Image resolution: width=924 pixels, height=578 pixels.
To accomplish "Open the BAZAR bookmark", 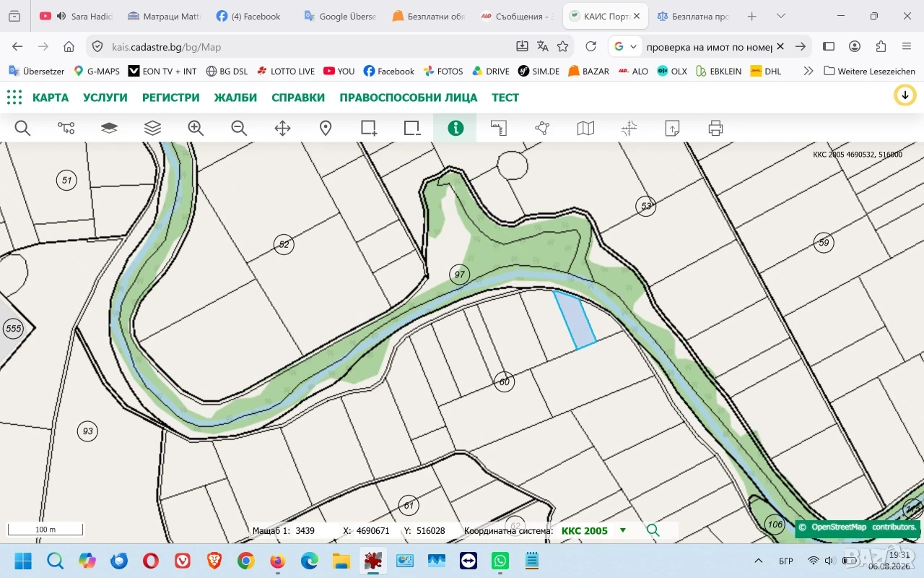I will coord(588,71).
